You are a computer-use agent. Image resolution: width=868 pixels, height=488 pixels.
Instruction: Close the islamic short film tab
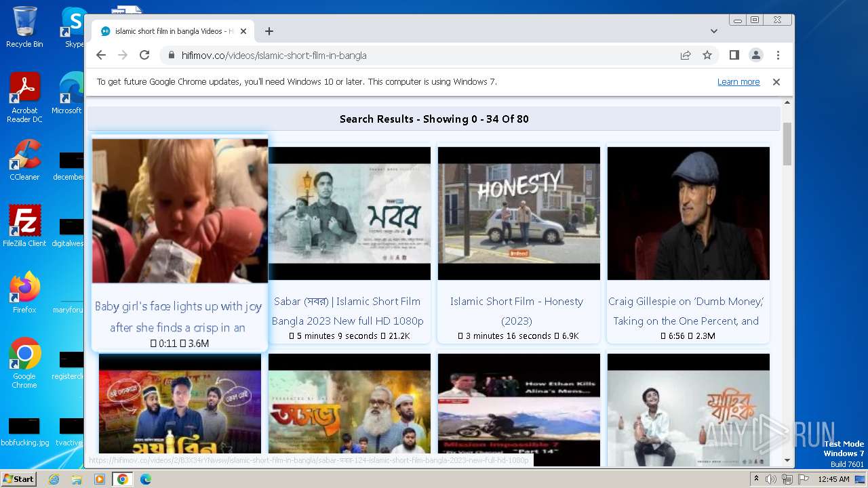click(243, 31)
